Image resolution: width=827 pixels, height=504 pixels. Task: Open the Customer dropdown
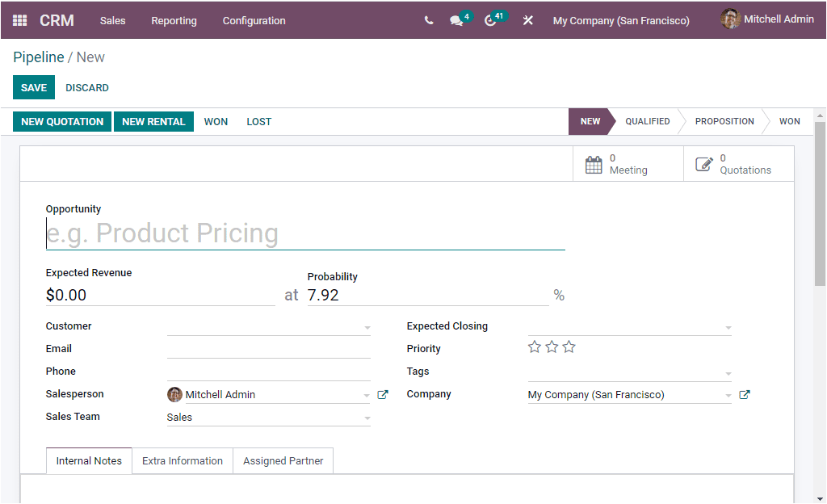[x=367, y=326]
